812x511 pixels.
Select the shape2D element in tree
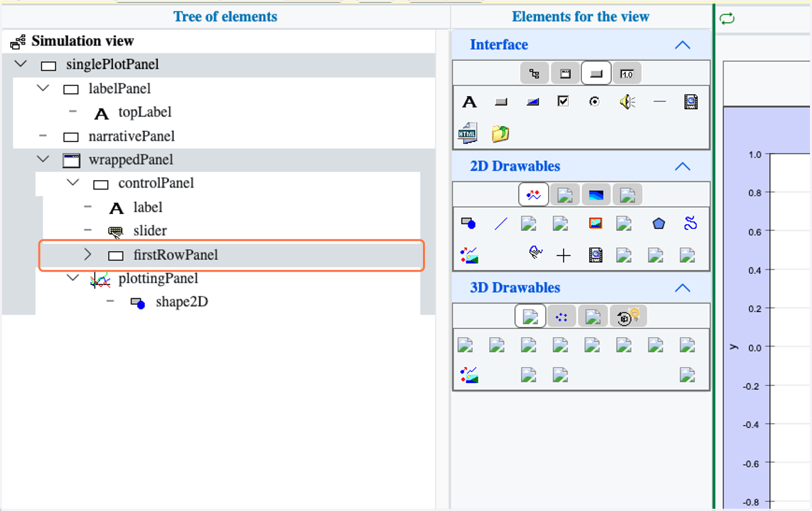(x=182, y=302)
